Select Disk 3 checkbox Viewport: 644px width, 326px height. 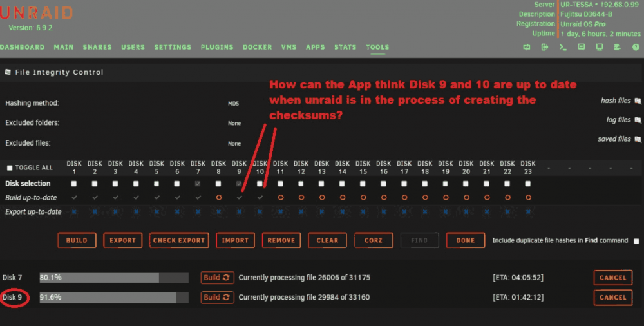[115, 184]
